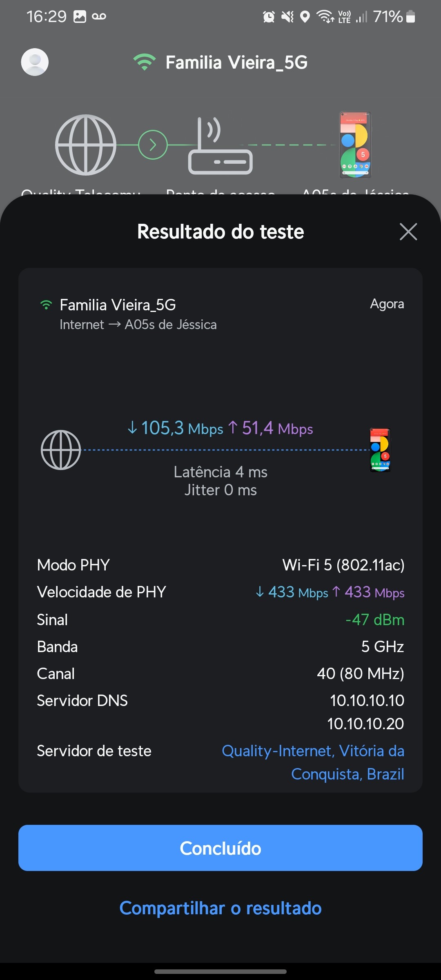Tap the alarm icon in status bar
441x980 pixels.
pos(269,17)
